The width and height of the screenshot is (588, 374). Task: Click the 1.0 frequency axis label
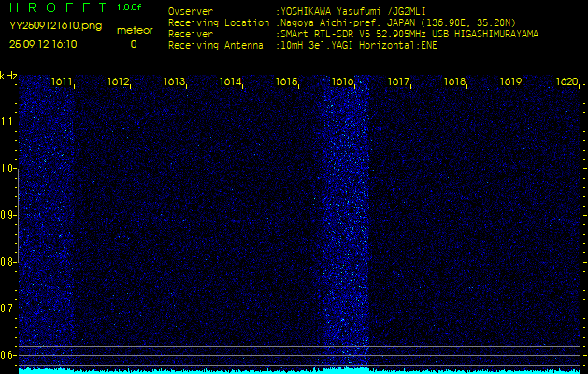[7, 168]
